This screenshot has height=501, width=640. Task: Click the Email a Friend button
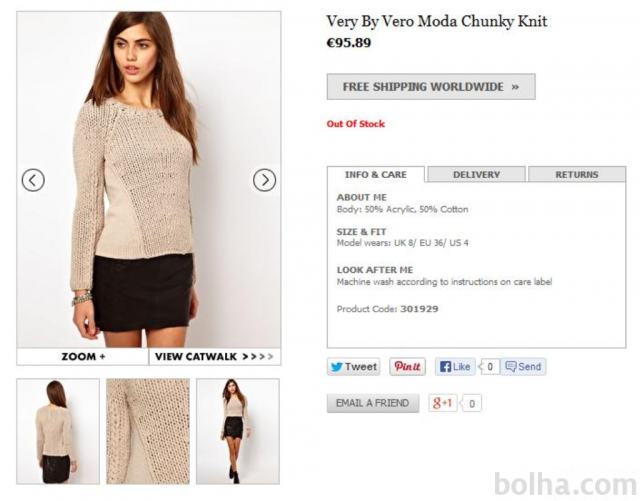point(373,403)
